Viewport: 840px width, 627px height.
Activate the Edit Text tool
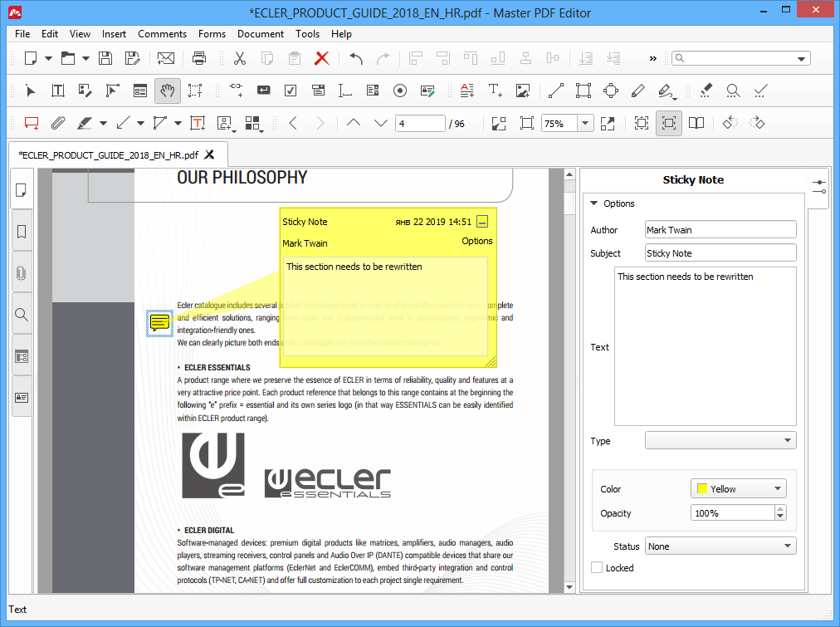[x=58, y=91]
